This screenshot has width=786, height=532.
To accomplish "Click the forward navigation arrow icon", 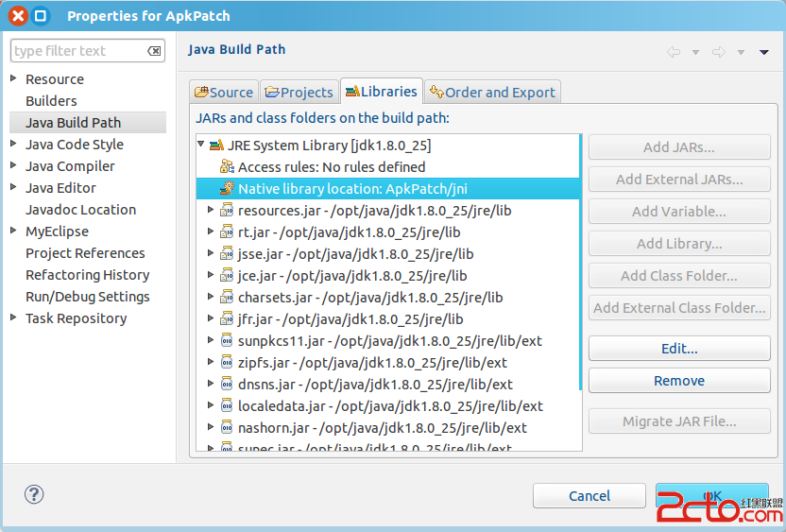I will [719, 52].
